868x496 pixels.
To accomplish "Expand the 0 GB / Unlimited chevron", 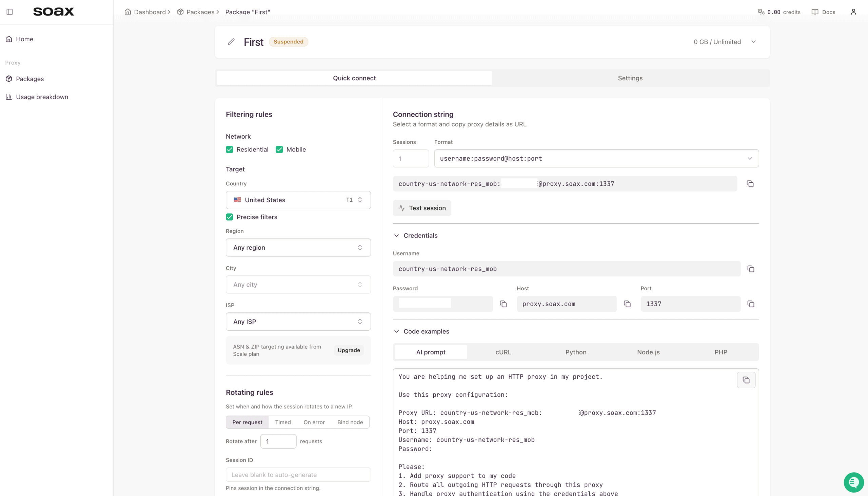I will coord(754,42).
